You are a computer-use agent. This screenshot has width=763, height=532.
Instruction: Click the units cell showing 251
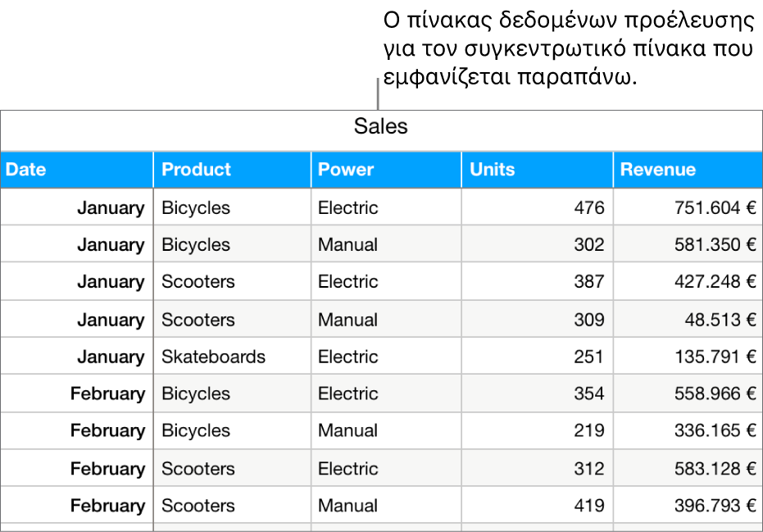coord(588,357)
